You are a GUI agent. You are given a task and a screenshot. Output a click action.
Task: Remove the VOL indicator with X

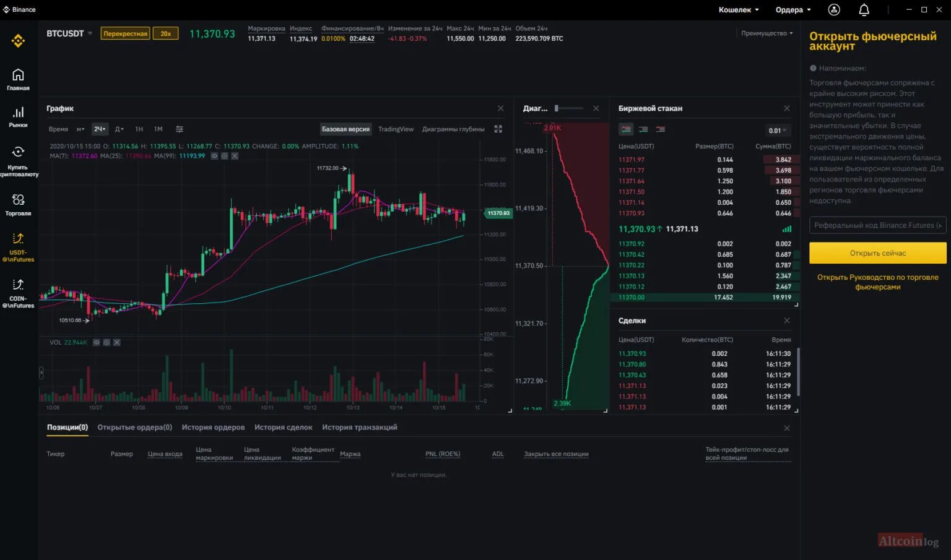tap(116, 342)
